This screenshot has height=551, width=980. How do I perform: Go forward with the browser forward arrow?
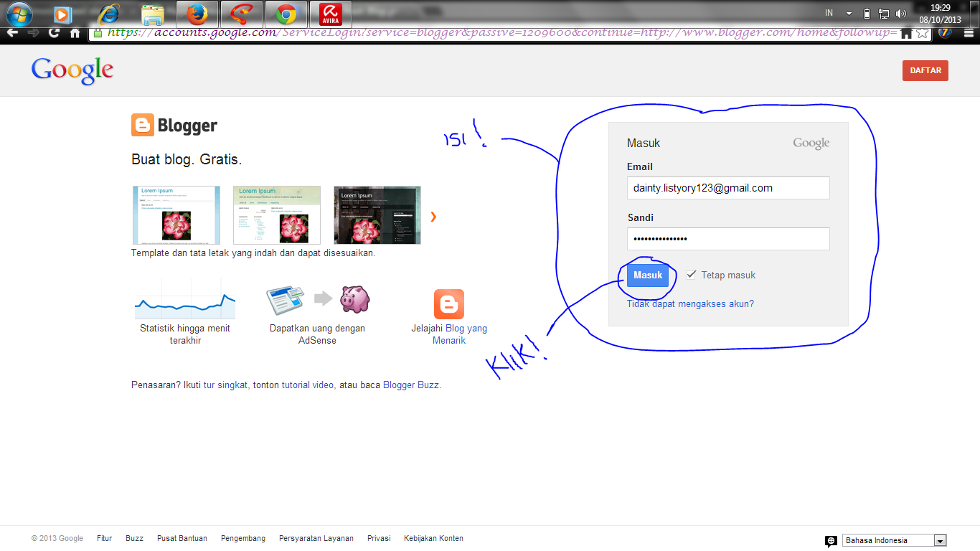coord(33,33)
